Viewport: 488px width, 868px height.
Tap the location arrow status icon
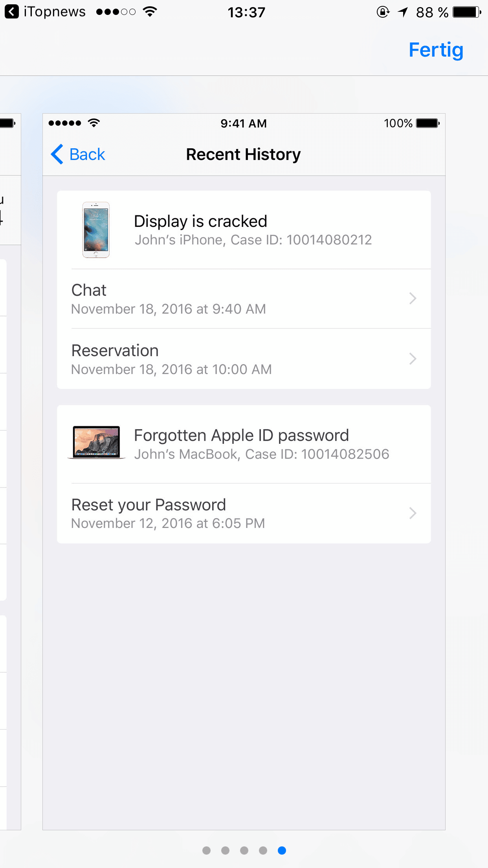[x=403, y=12]
